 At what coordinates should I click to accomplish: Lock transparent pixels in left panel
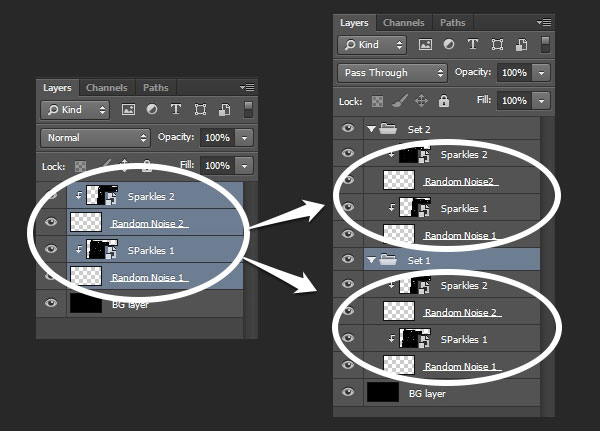(80, 167)
